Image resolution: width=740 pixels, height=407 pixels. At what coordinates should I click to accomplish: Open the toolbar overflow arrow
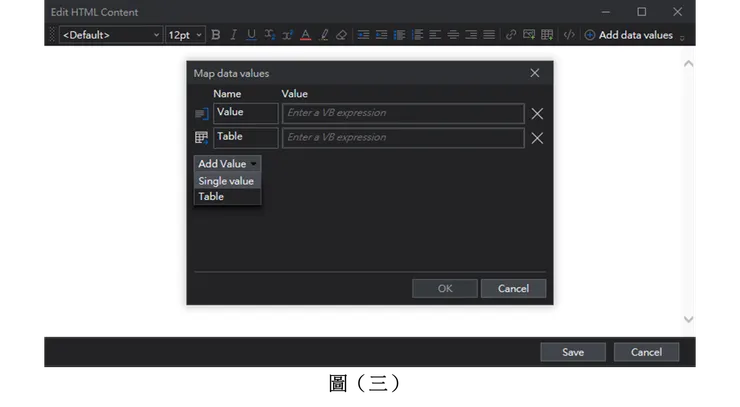pos(682,37)
